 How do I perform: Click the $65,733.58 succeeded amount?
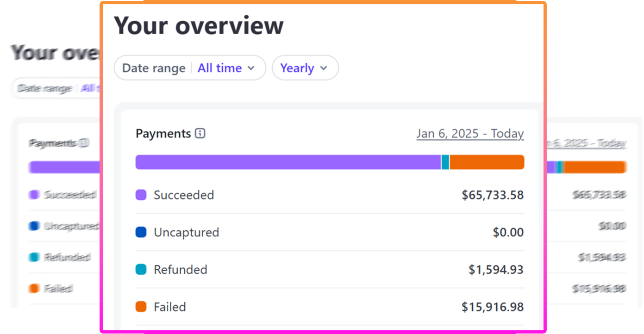tap(493, 195)
